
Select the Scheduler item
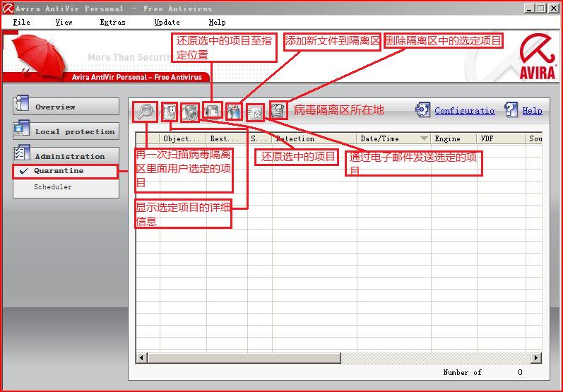(x=53, y=186)
